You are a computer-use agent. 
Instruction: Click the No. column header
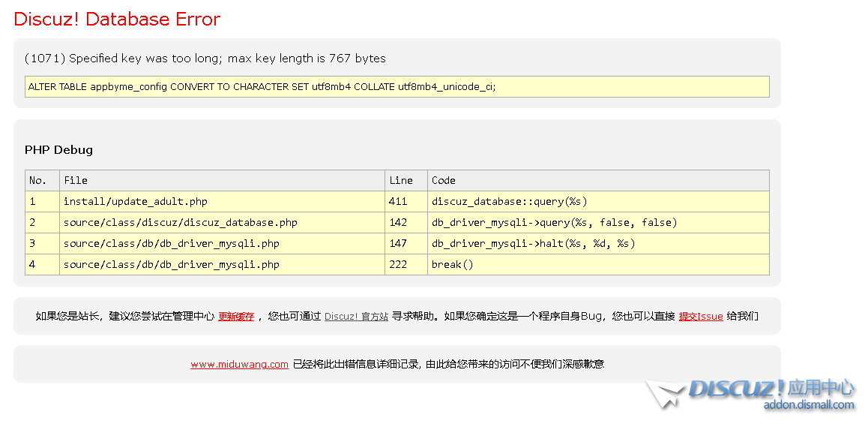42,181
